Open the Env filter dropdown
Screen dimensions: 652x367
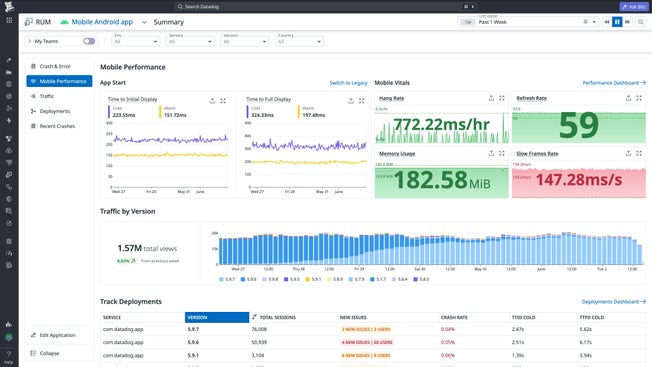(136, 41)
